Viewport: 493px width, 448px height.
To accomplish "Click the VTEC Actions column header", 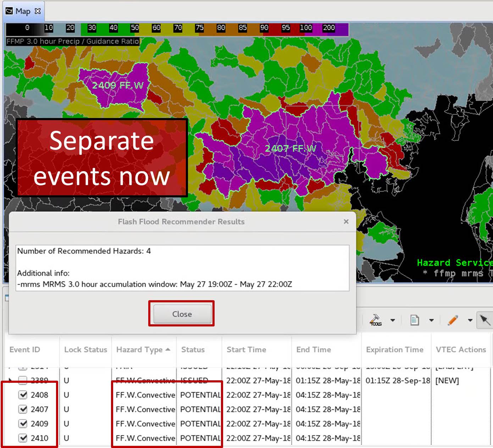I will pos(461,350).
